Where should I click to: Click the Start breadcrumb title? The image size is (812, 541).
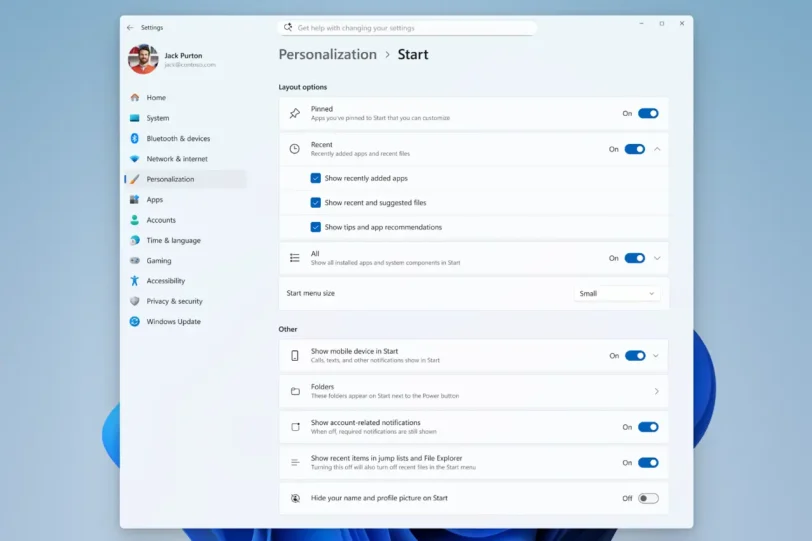tap(413, 54)
